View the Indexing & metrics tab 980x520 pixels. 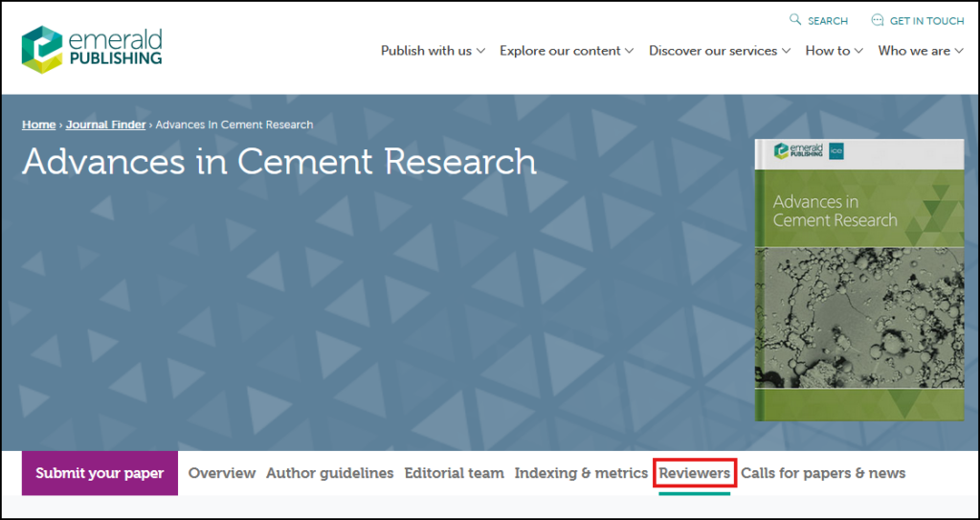pos(581,473)
